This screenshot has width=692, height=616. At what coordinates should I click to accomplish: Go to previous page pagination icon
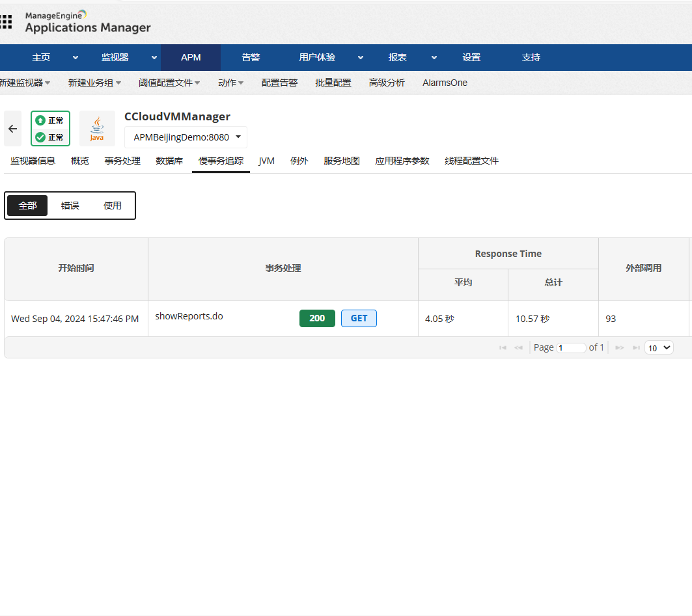pos(519,348)
